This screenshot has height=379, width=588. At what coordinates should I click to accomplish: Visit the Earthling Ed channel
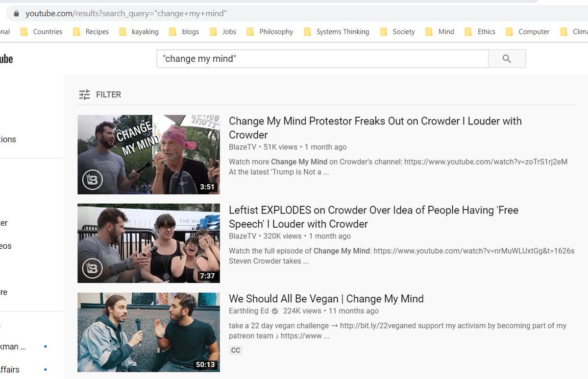point(249,311)
